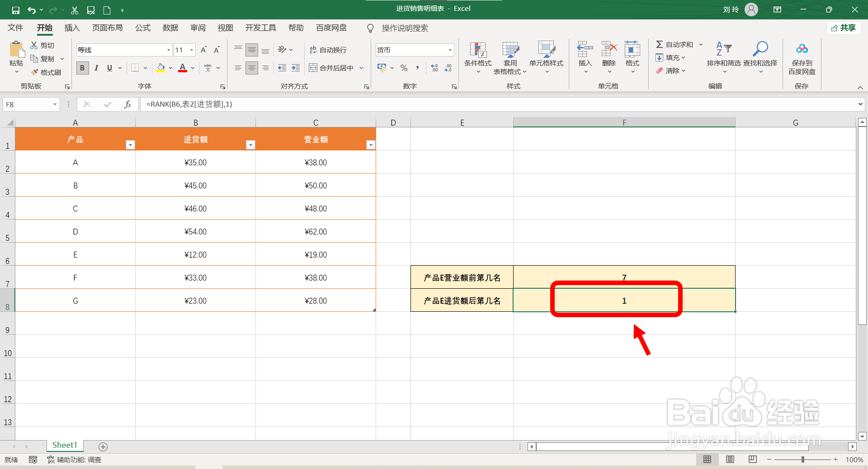Click the fill color bucket icon

click(x=160, y=68)
